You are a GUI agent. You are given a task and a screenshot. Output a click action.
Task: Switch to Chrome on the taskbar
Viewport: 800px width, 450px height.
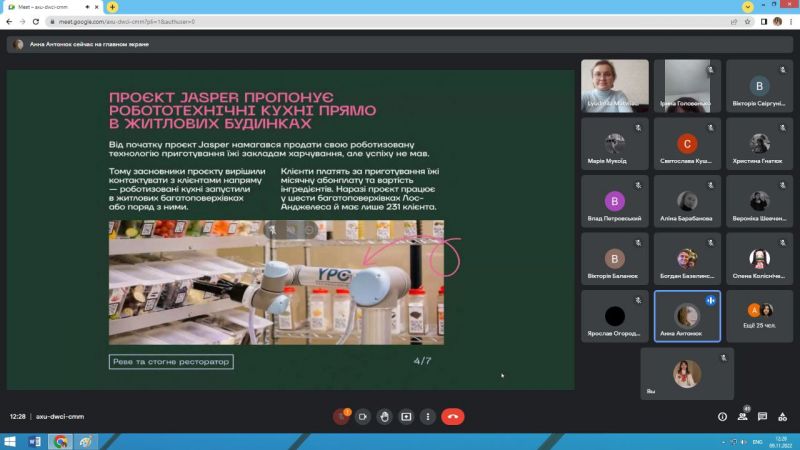60,441
